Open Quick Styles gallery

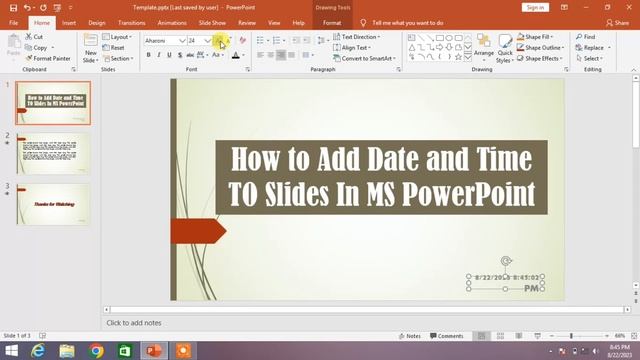pos(505,49)
